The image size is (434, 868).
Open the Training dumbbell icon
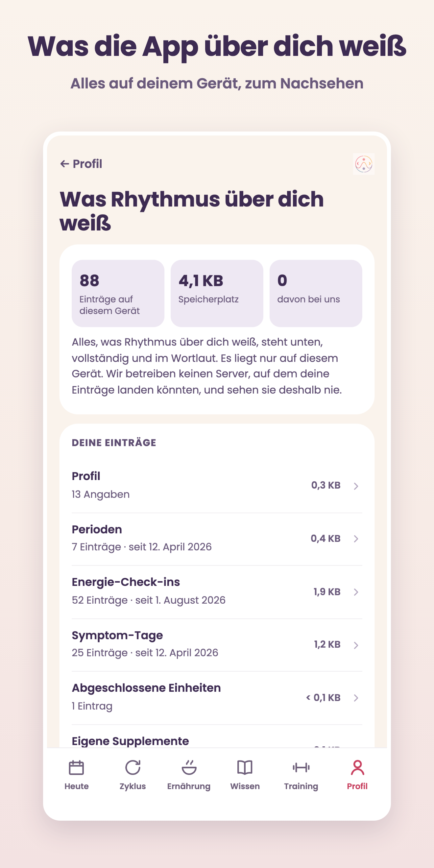coord(301,768)
